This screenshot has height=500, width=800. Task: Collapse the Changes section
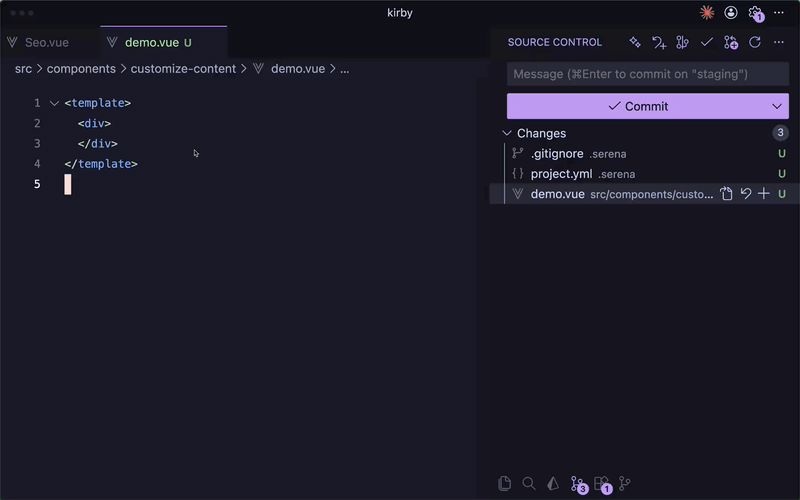[x=507, y=133]
